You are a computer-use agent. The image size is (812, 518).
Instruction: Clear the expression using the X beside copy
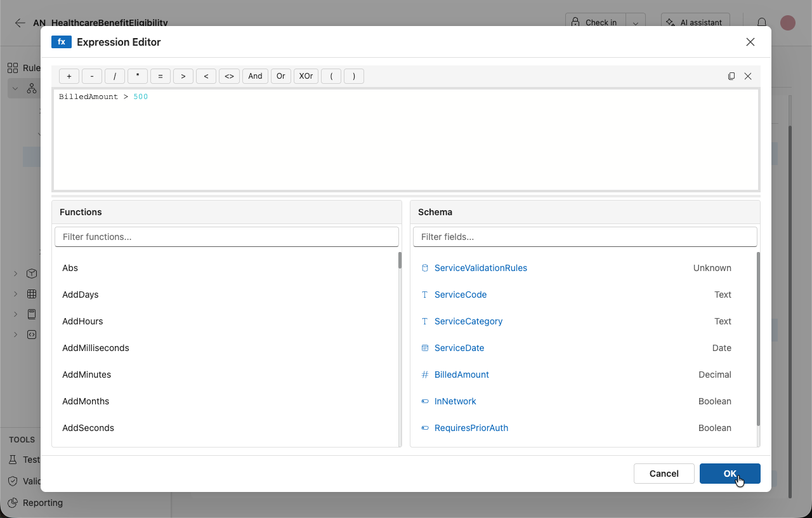(x=748, y=76)
